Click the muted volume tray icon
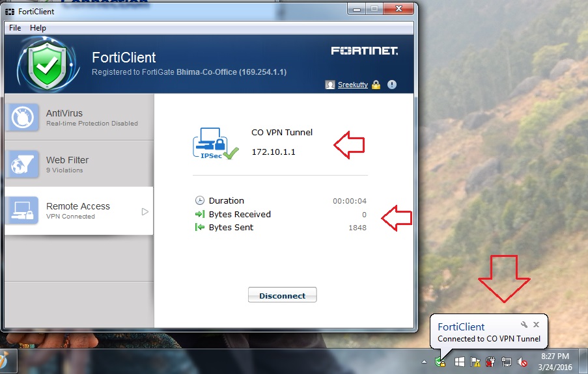Image resolution: width=588 pixels, height=374 pixels. click(x=522, y=362)
